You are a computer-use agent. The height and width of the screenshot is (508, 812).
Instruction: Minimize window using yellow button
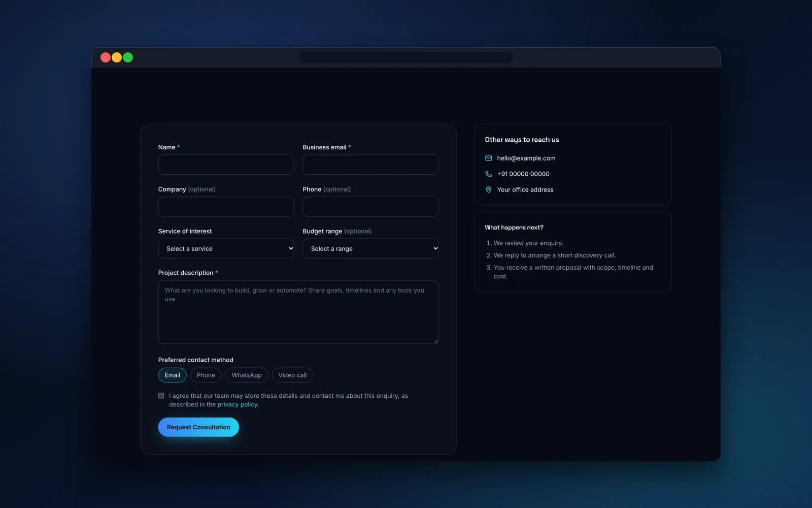pyautogui.click(x=117, y=57)
